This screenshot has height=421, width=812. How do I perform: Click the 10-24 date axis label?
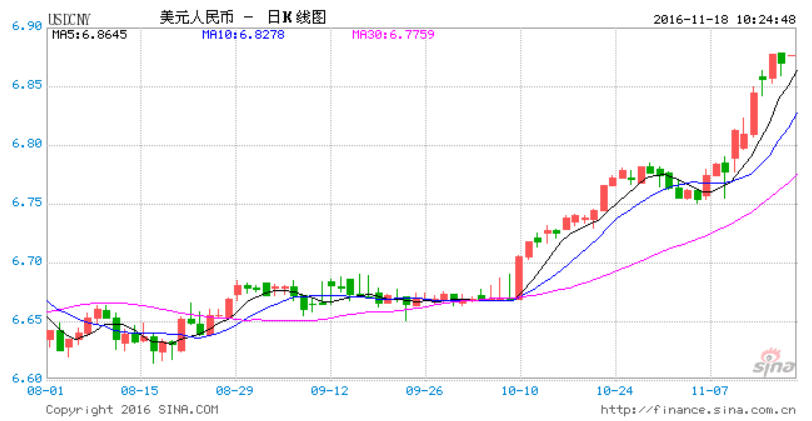click(x=615, y=392)
